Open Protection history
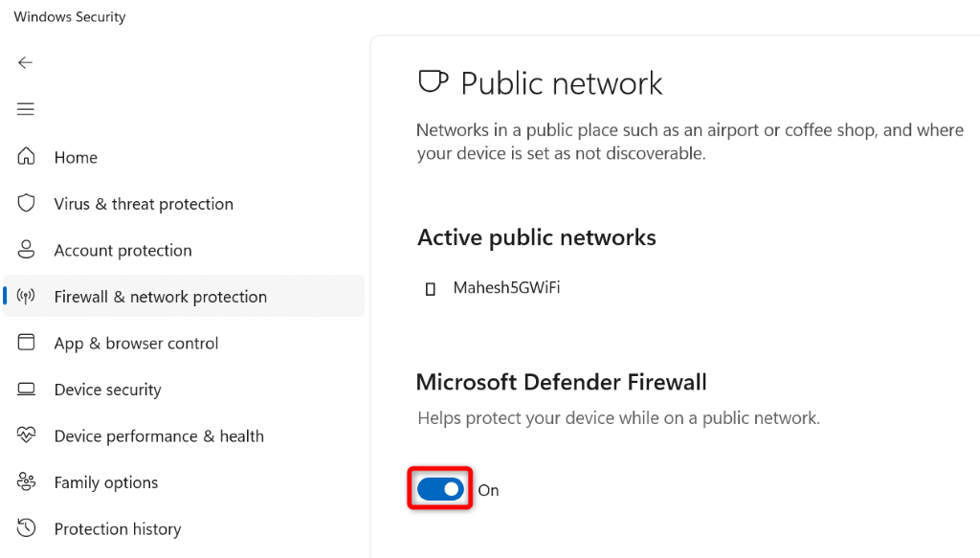The height and width of the screenshot is (558, 980). [x=117, y=529]
